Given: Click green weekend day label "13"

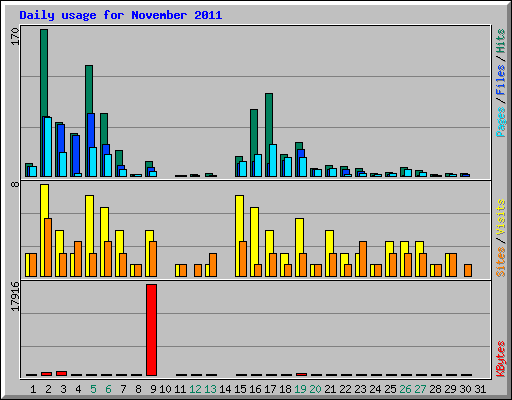Looking at the screenshot, I should point(210,389).
